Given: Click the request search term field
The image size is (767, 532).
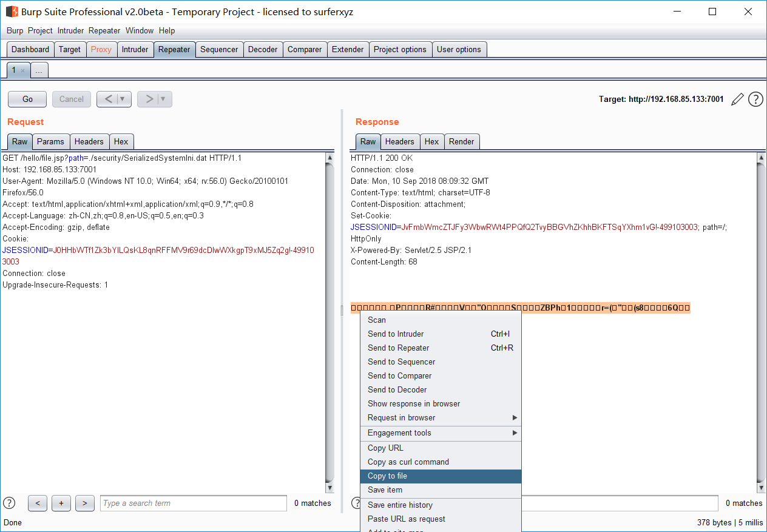Looking at the screenshot, I should click(x=194, y=503).
